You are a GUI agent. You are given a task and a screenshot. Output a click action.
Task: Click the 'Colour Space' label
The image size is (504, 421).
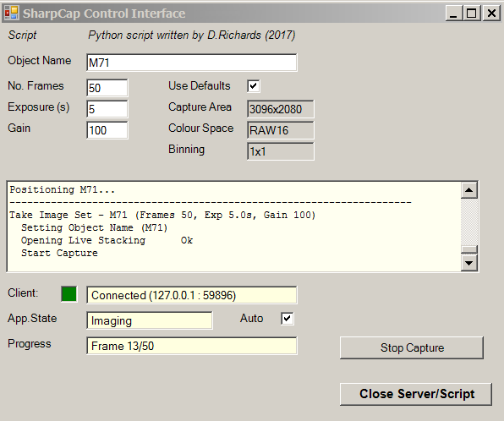[x=201, y=128]
